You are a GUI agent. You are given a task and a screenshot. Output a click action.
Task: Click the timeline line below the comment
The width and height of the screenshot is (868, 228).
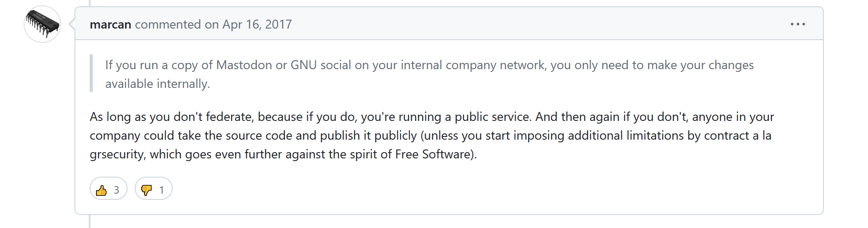90,221
